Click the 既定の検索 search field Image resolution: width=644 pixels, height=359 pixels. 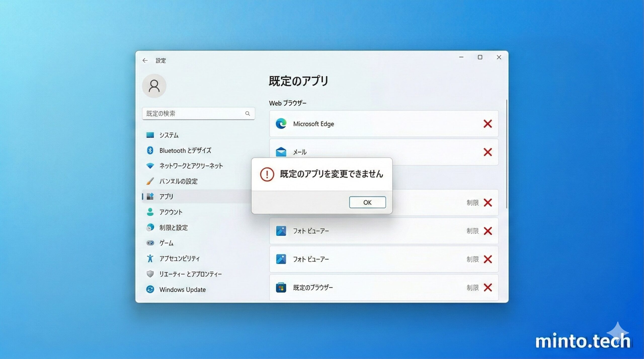[191, 114]
